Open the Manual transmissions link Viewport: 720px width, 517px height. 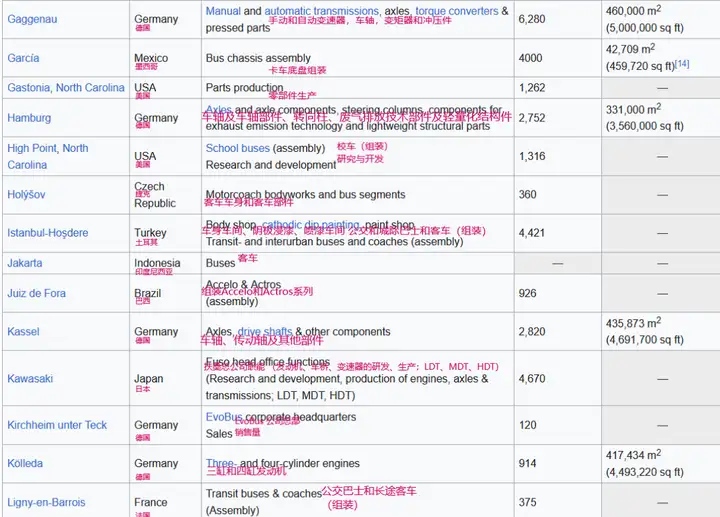223,11
